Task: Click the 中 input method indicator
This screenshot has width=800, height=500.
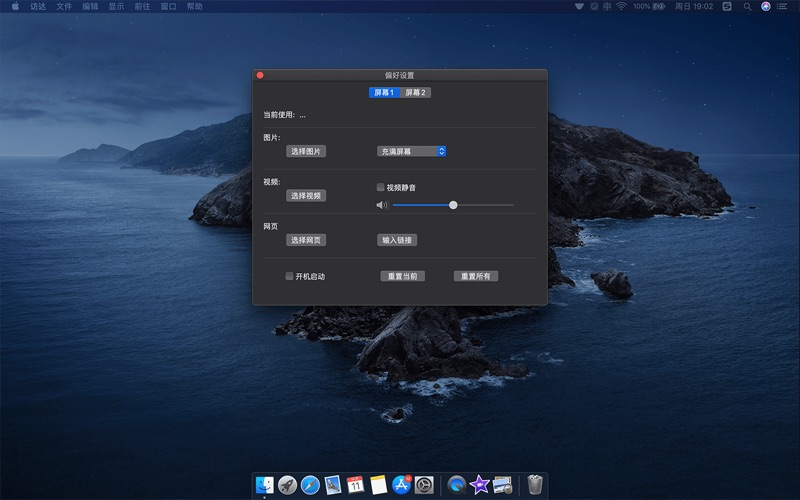Action: pyautogui.click(x=607, y=6)
